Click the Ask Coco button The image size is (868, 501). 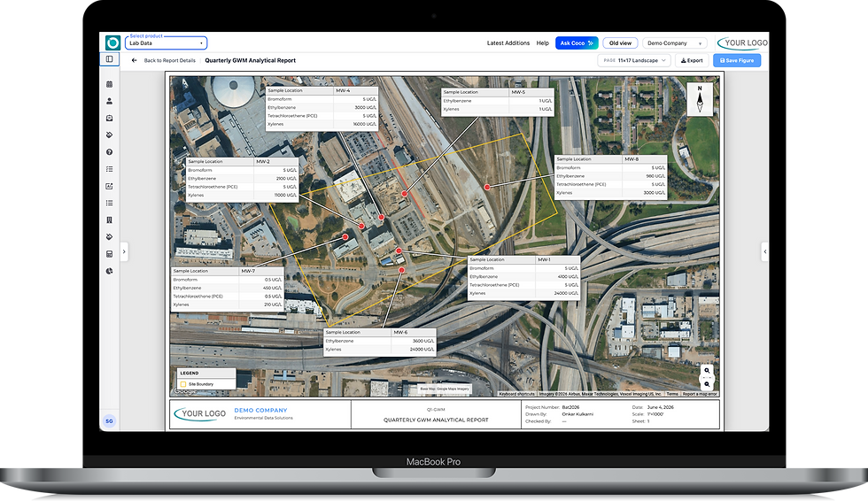tap(577, 42)
